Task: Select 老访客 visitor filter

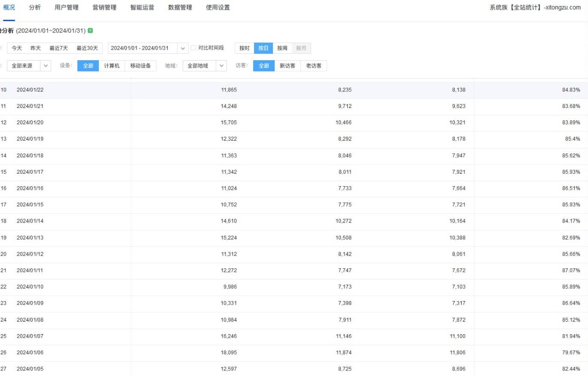Action: (314, 66)
